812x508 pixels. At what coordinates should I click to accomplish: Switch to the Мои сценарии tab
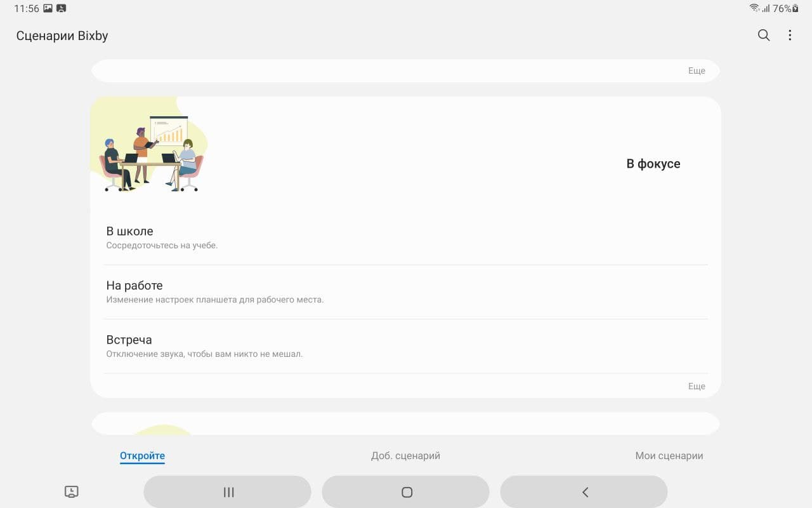(669, 456)
